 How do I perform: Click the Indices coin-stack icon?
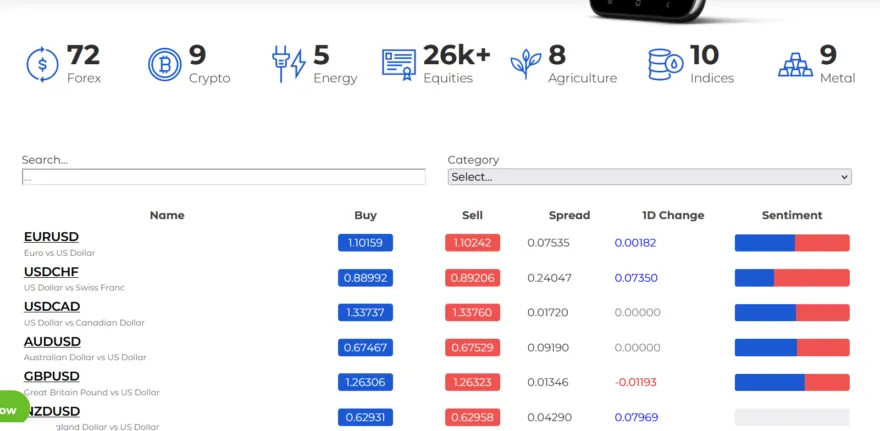pyautogui.click(x=665, y=64)
